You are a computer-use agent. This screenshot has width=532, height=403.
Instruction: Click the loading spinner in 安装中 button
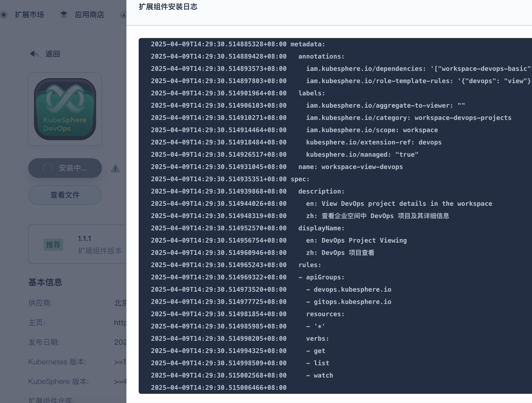pyautogui.click(x=48, y=168)
